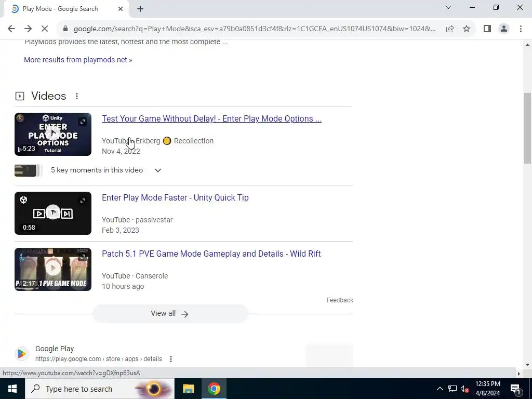Click the View all videos button
The width and height of the screenshot is (532, 399).
(x=170, y=313)
